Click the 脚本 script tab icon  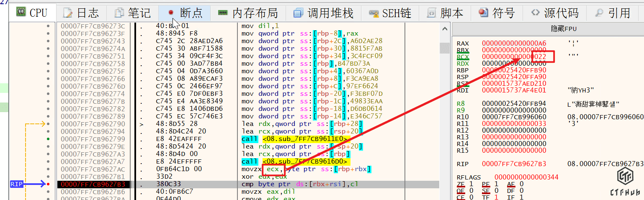coord(431,13)
